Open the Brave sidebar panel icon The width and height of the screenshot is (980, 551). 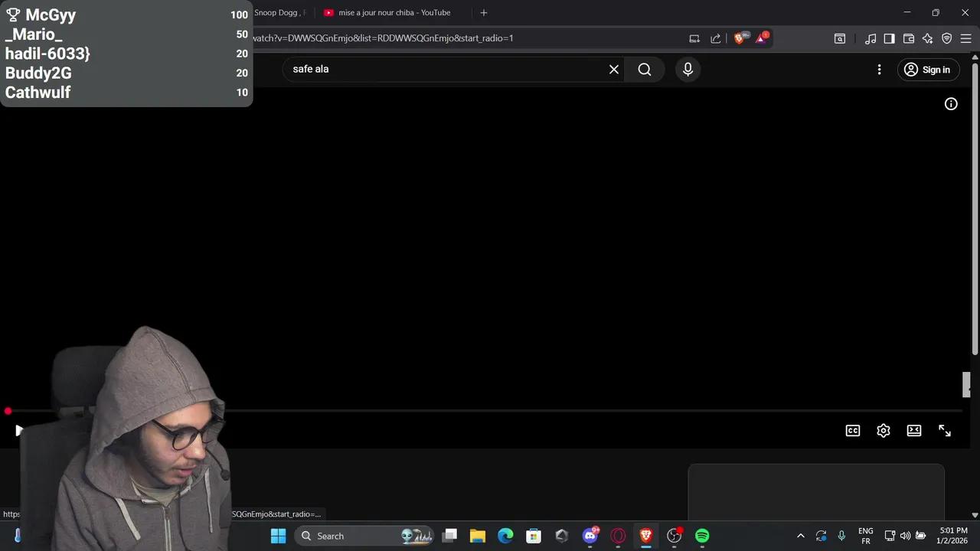(x=889, y=38)
